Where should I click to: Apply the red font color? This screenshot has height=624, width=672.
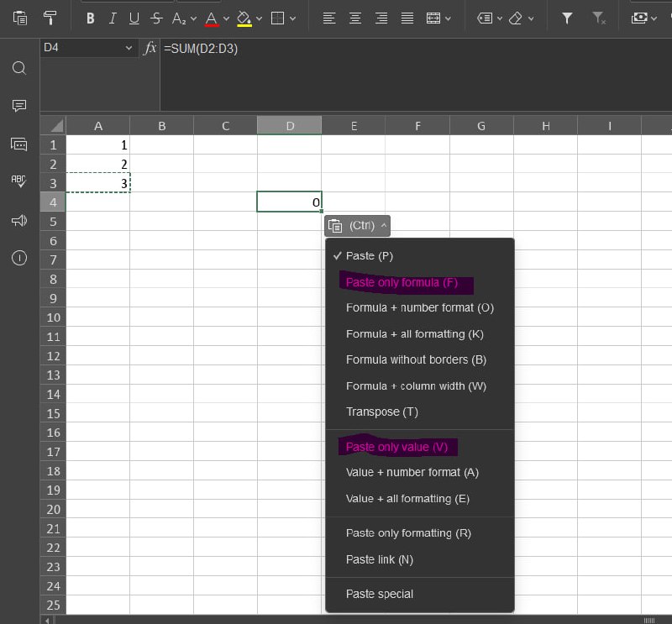(212, 18)
